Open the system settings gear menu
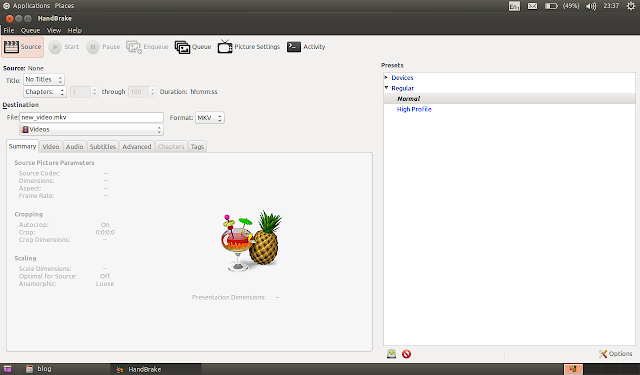Screen dimensions: 640x375 coord(631,6)
